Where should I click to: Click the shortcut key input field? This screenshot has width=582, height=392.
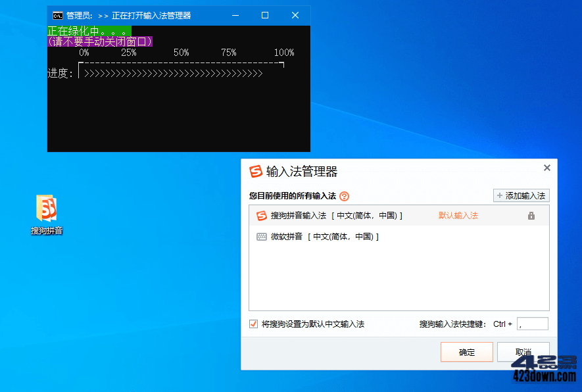tap(531, 324)
